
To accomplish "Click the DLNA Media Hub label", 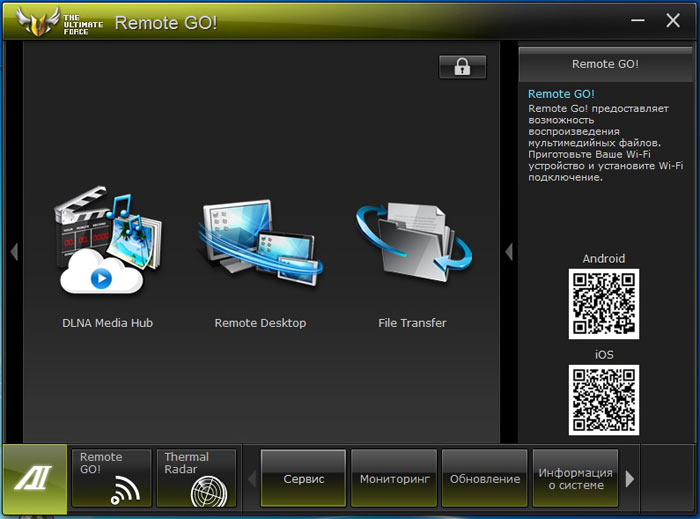I will 108,323.
